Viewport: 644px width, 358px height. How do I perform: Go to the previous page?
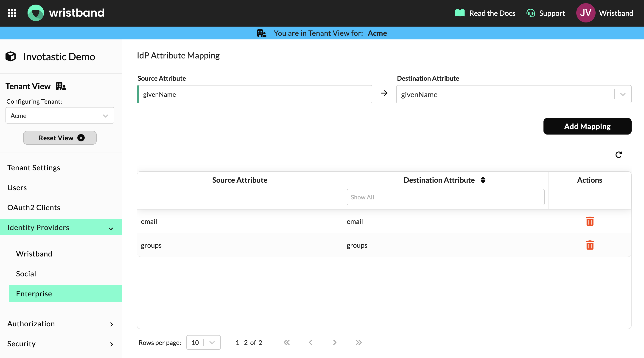[311, 342]
